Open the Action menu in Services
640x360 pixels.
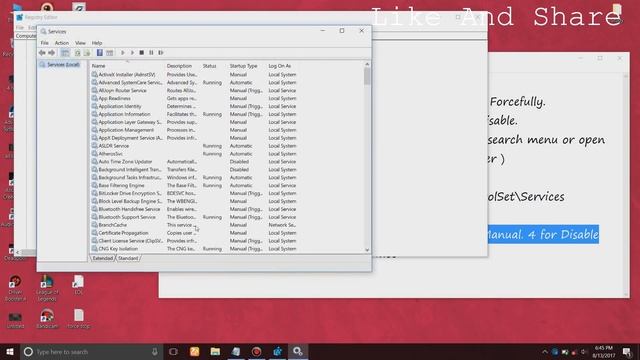(62, 43)
